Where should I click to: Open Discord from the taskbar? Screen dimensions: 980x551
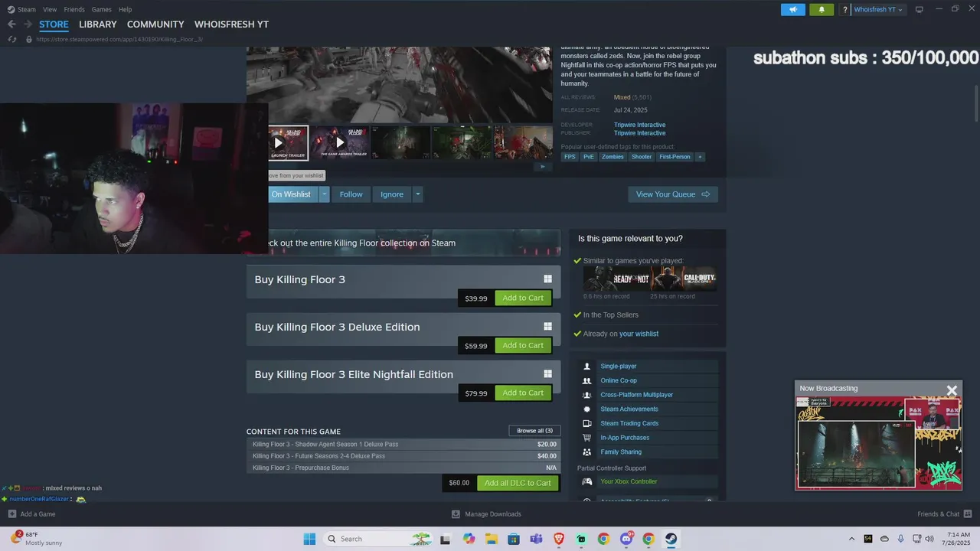click(x=626, y=539)
